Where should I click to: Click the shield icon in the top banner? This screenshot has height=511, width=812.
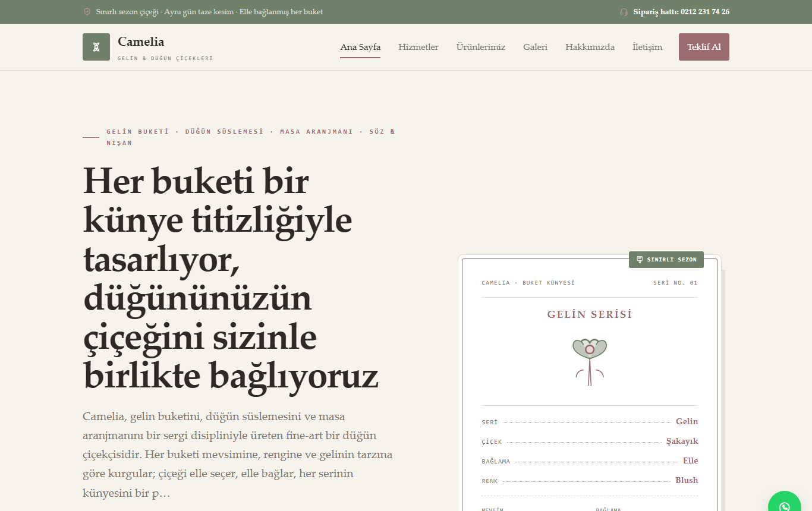pos(87,12)
